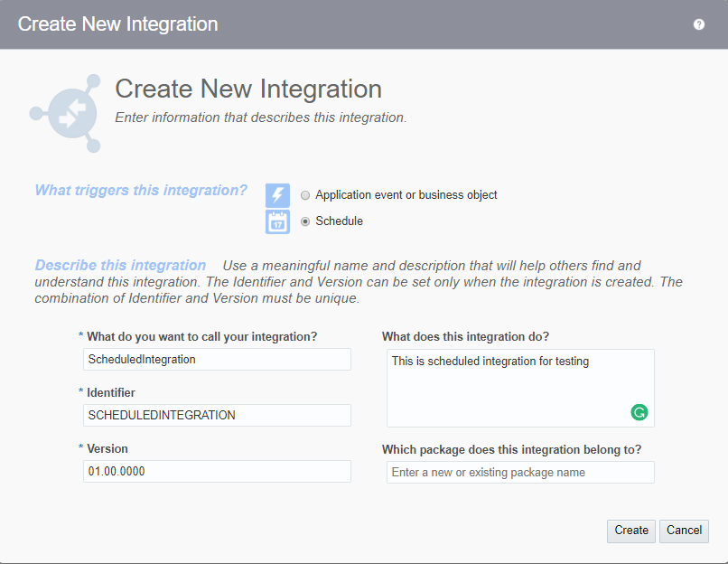Click the integration name field containing 'ScheduledIntegration'
This screenshot has height=564, width=728.
coord(217,360)
